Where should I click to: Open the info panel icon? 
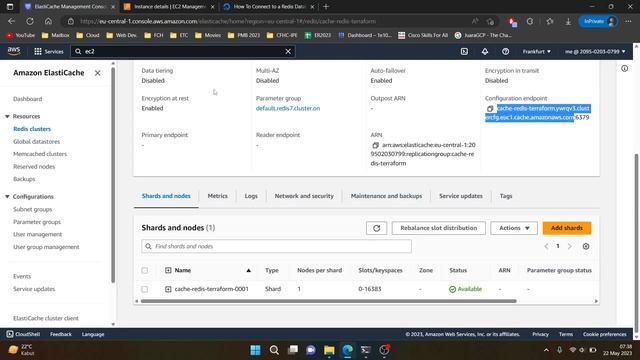[624, 69]
